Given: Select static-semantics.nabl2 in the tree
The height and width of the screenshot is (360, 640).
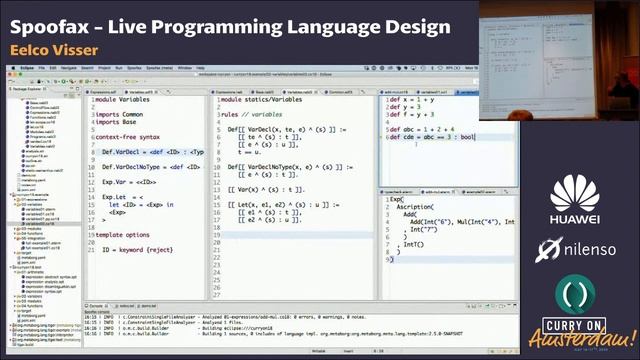Looking at the screenshot, I should coord(42,171).
